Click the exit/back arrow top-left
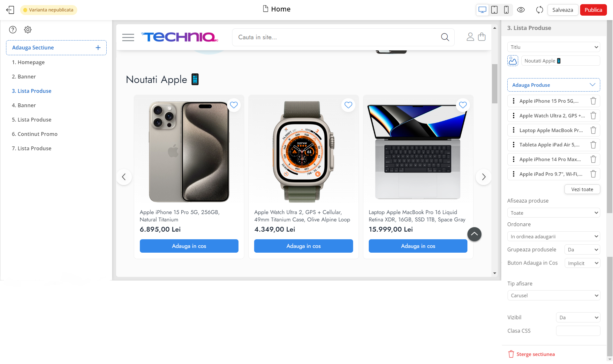The width and height of the screenshot is (613, 364). pos(10,10)
